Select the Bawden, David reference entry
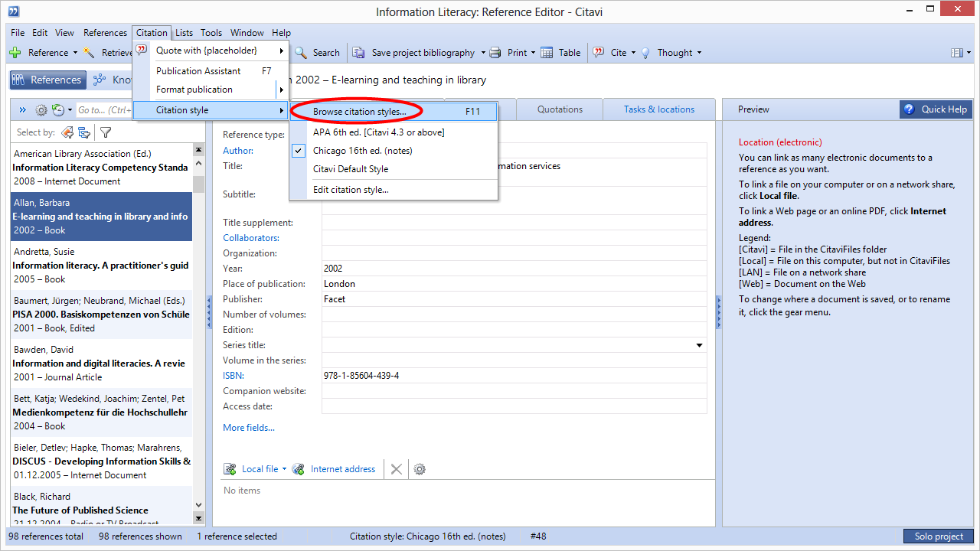The image size is (980, 551). tap(101, 364)
